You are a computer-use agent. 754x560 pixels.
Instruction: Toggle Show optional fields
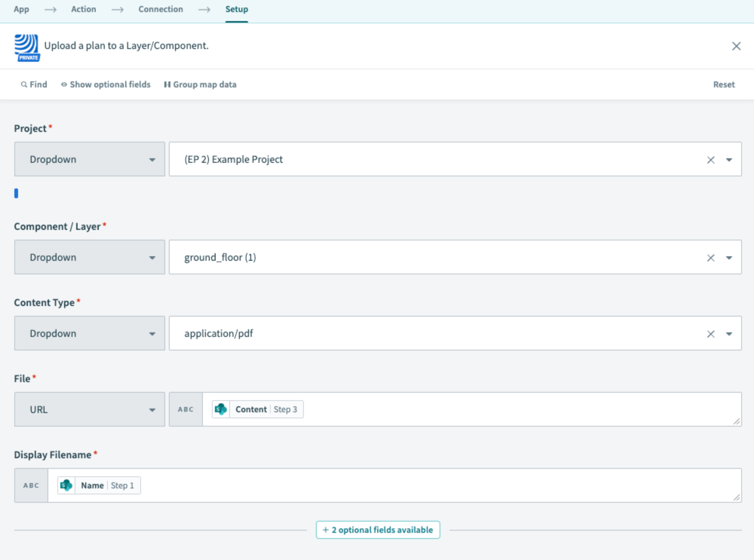point(106,84)
